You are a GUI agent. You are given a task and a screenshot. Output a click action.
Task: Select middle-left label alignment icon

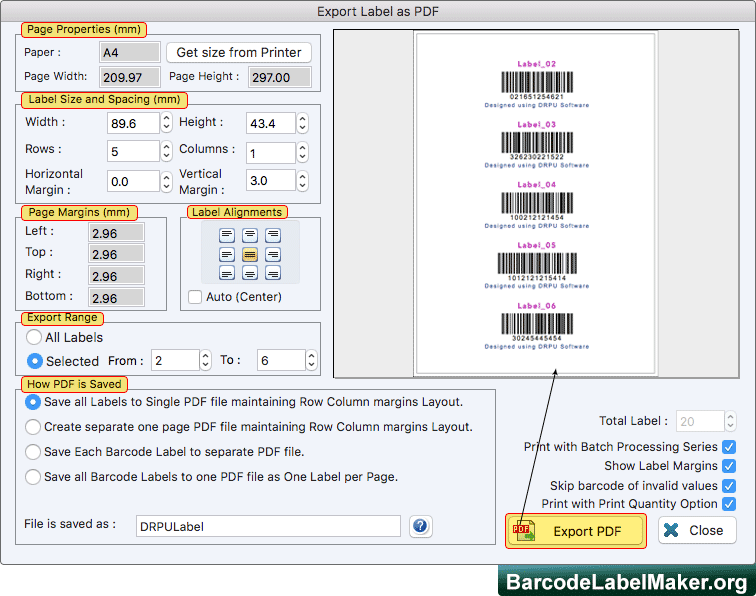[227, 254]
